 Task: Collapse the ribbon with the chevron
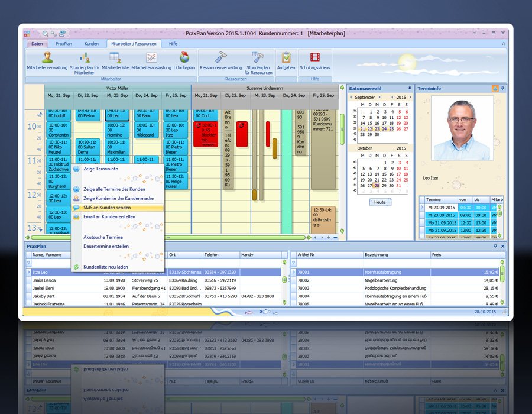503,44
